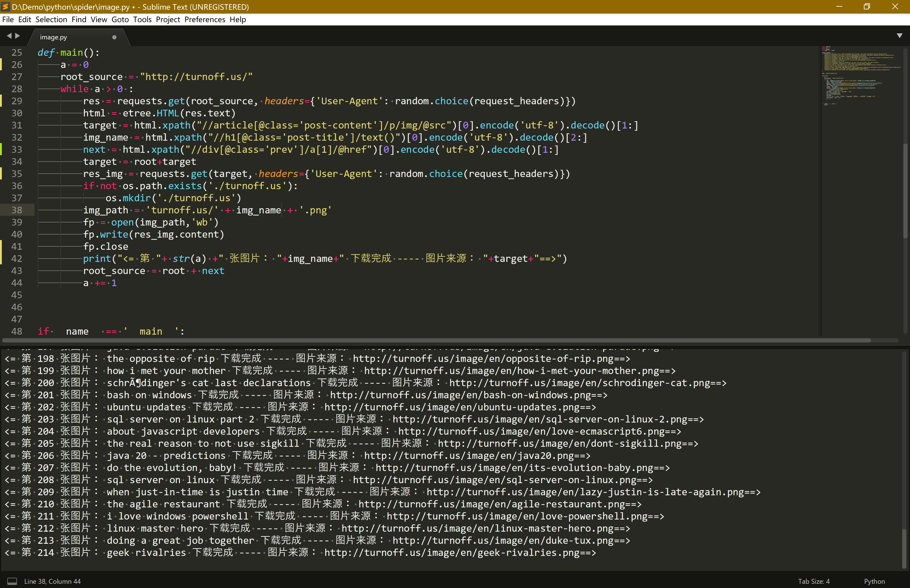Click the 'def' keyword on line 25
This screenshot has height=588, width=910.
[x=46, y=52]
